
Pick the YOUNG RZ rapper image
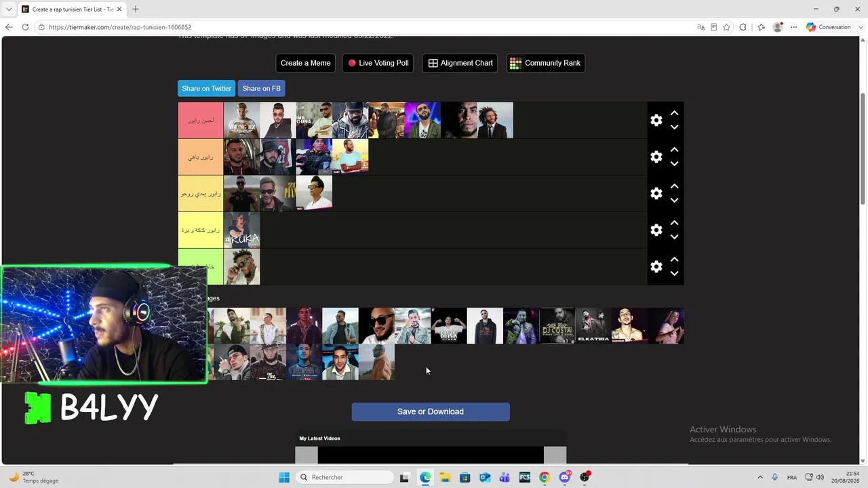[x=241, y=120]
